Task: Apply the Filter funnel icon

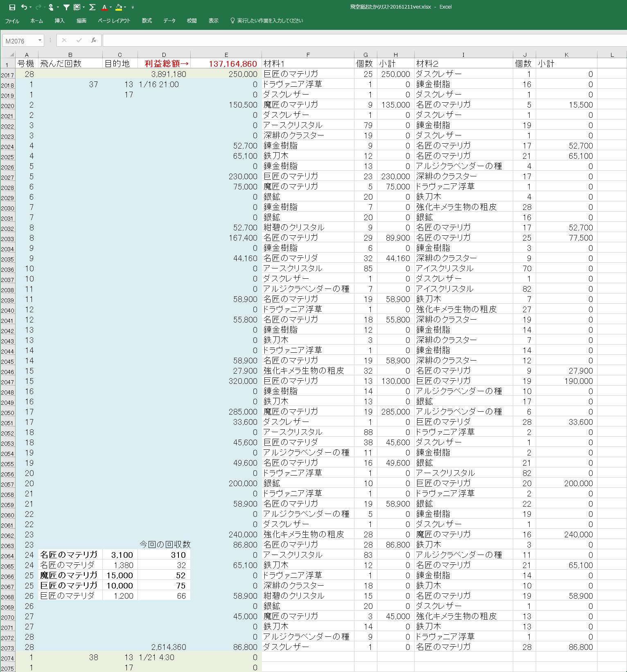Action: pyautogui.click(x=66, y=7)
